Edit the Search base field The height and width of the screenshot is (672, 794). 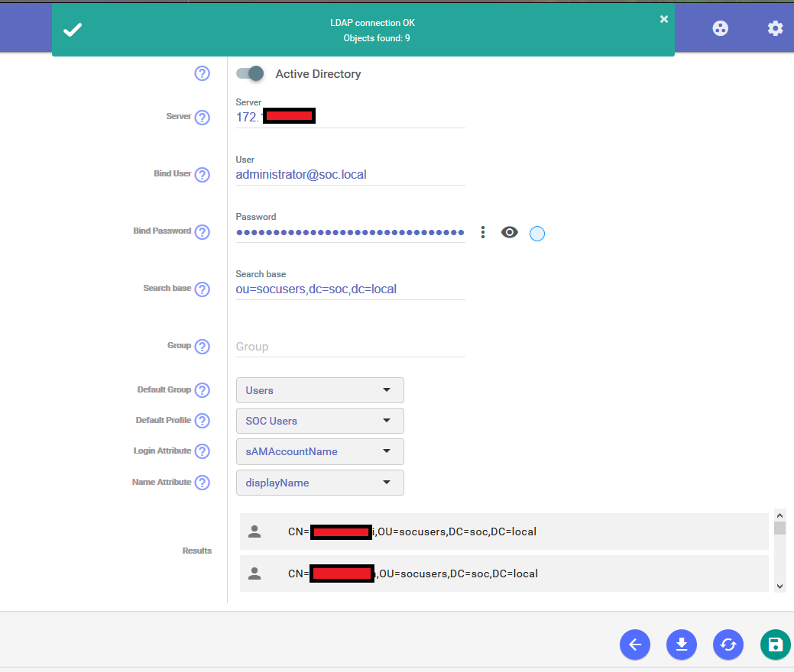pos(351,289)
